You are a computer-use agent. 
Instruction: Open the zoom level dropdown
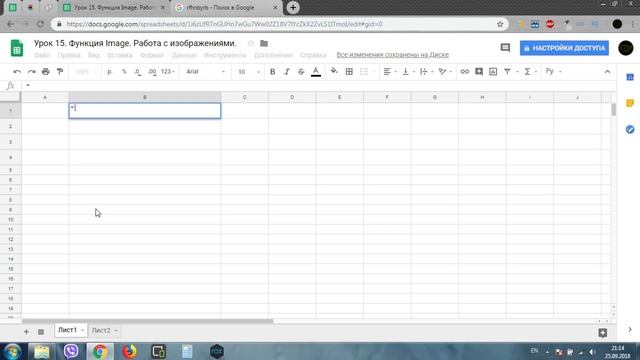click(86, 71)
